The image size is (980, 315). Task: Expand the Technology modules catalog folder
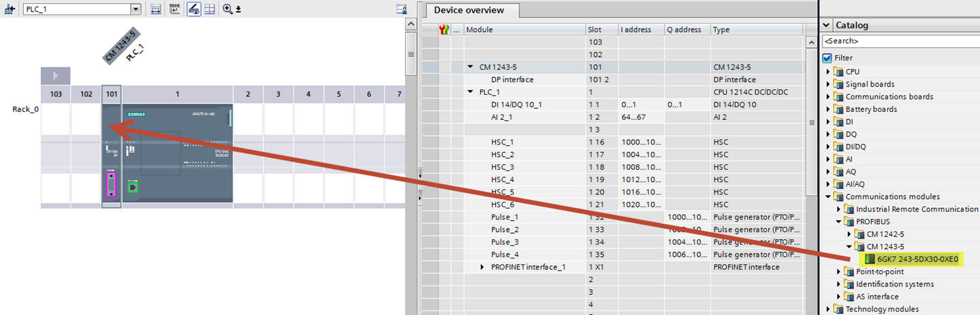point(829,309)
